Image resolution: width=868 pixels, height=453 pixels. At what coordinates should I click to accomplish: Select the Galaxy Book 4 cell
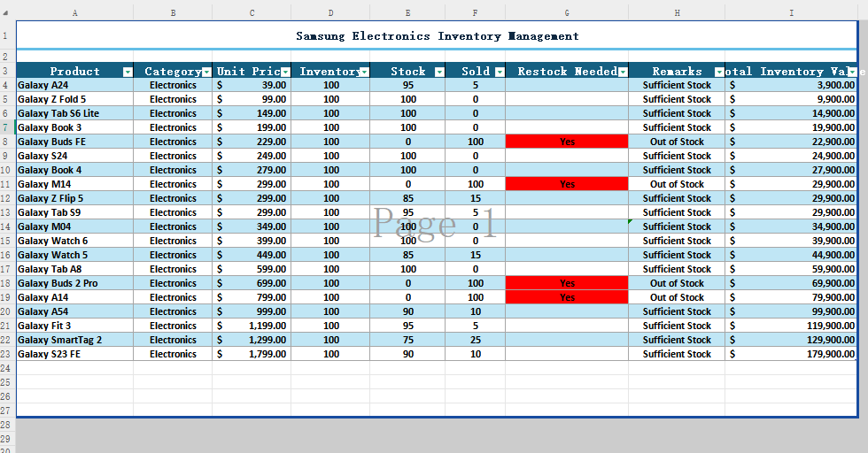74,171
